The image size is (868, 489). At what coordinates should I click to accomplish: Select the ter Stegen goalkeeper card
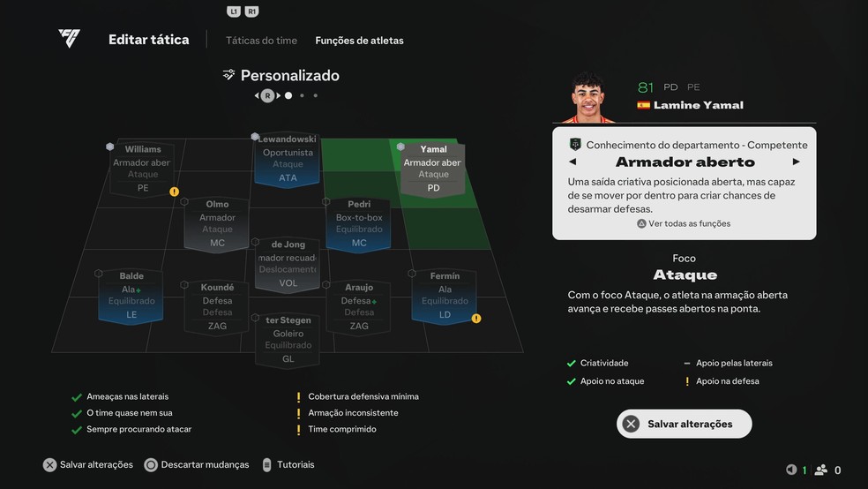coord(288,340)
